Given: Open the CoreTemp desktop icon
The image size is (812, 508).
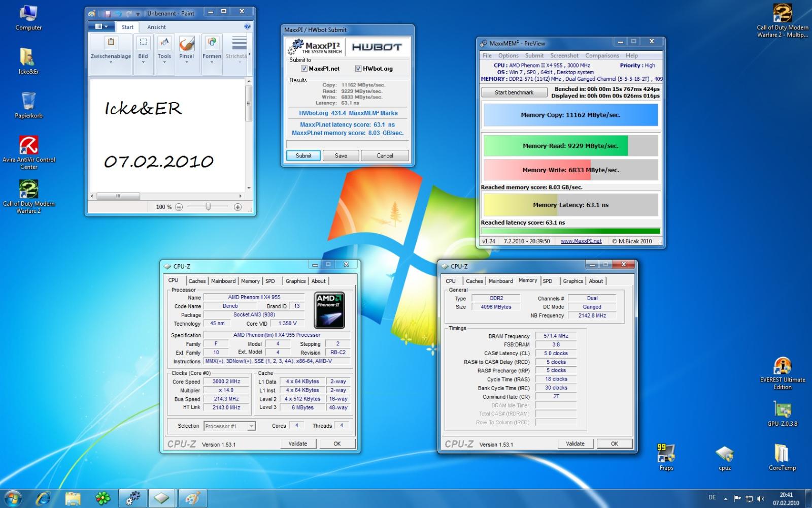Looking at the screenshot, I should click(x=782, y=457).
